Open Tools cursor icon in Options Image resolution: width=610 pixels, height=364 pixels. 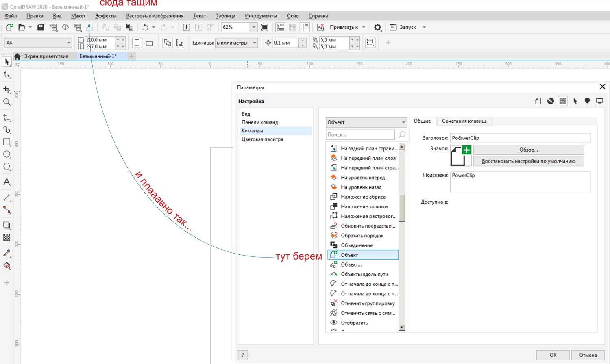(x=575, y=101)
